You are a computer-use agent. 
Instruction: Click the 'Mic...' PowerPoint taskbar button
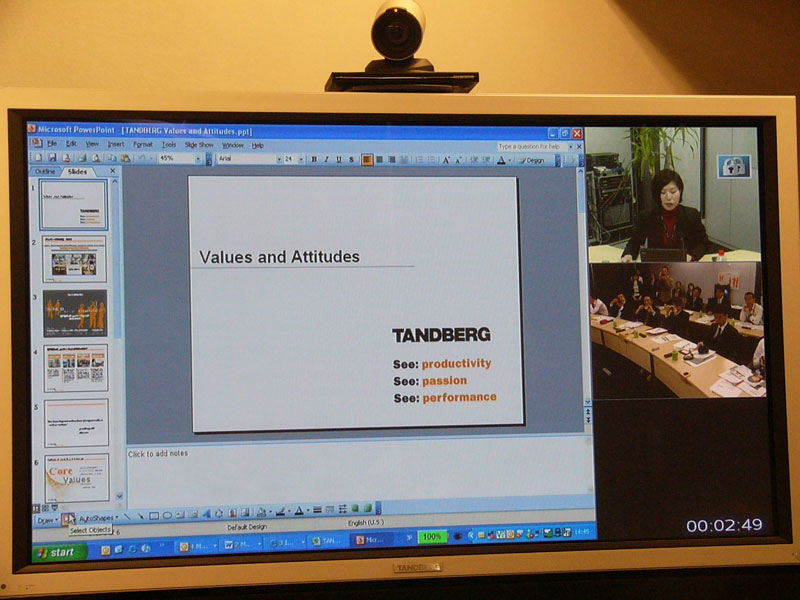370,539
